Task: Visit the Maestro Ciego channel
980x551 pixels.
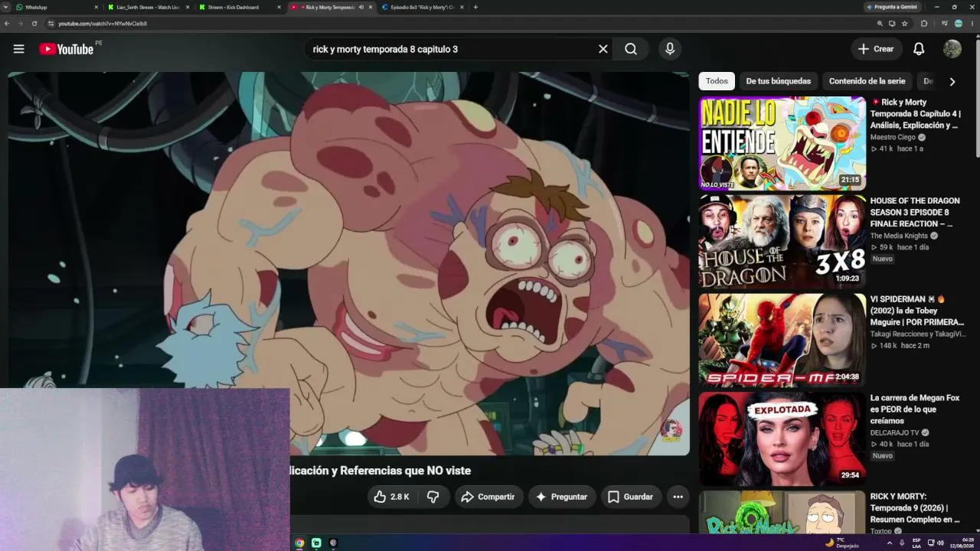Action: pos(893,137)
